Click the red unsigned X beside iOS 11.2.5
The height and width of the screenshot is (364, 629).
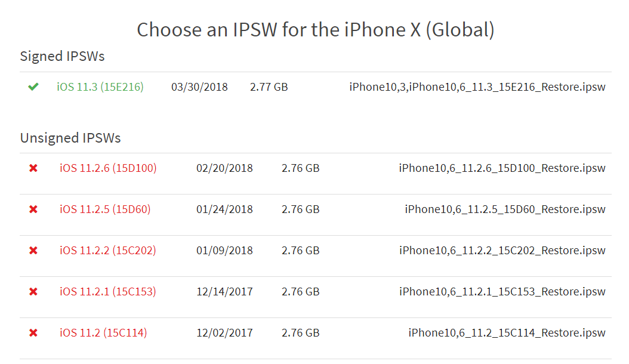[33, 209]
